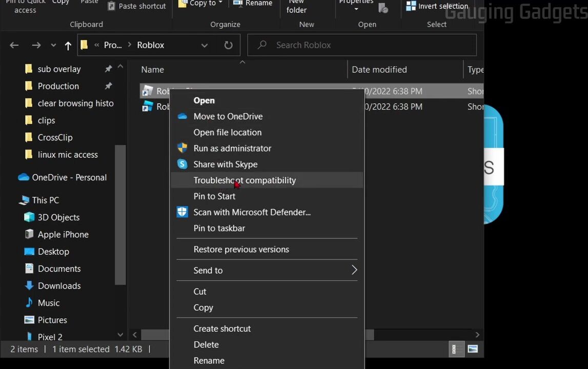Viewport: 588px width, 369px height.
Task: Create a New folder from ribbon
Action: tap(296, 7)
